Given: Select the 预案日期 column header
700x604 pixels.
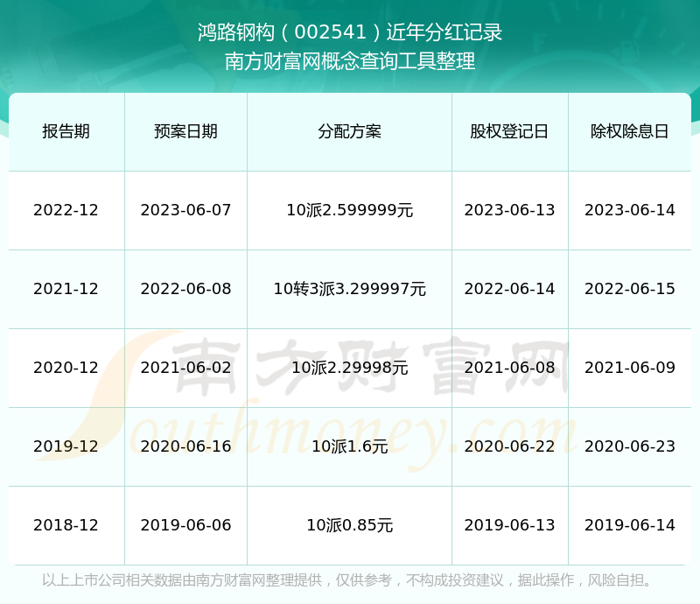Looking at the screenshot, I should pyautogui.click(x=185, y=131).
